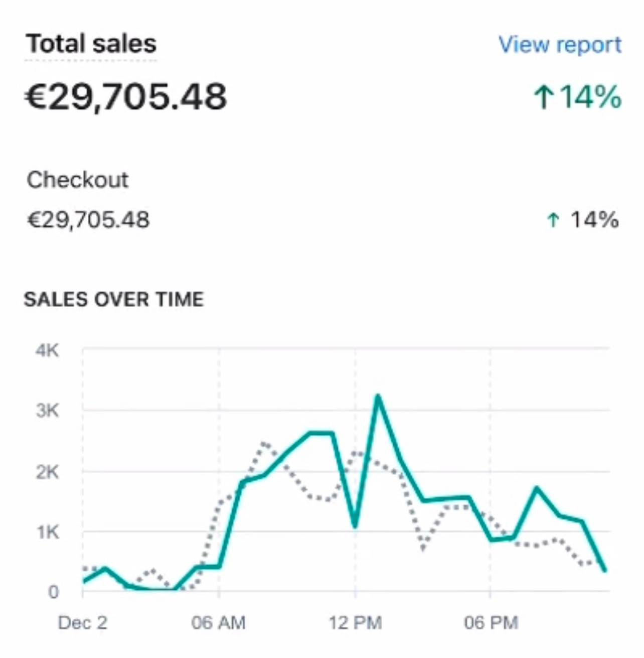
Task: Click the 12 PM x-axis label
Action: 355,623
